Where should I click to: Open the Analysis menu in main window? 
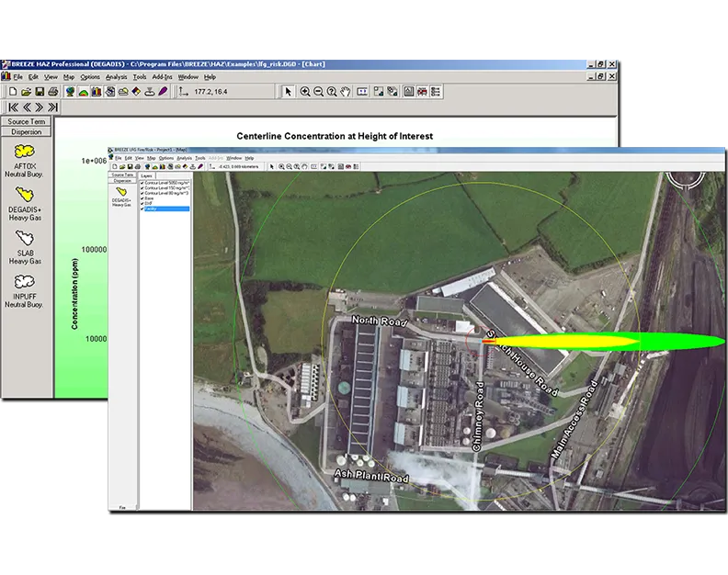click(116, 77)
